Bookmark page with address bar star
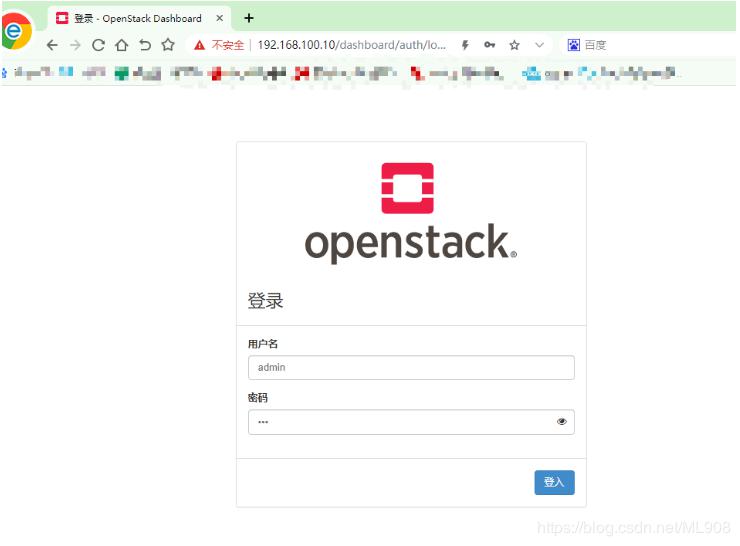740x546 pixels. tap(514, 45)
